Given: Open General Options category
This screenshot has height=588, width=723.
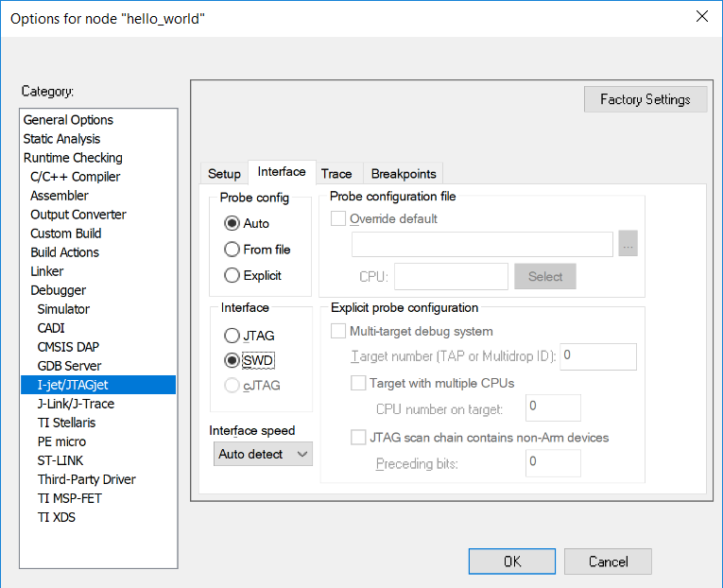Looking at the screenshot, I should click(68, 120).
